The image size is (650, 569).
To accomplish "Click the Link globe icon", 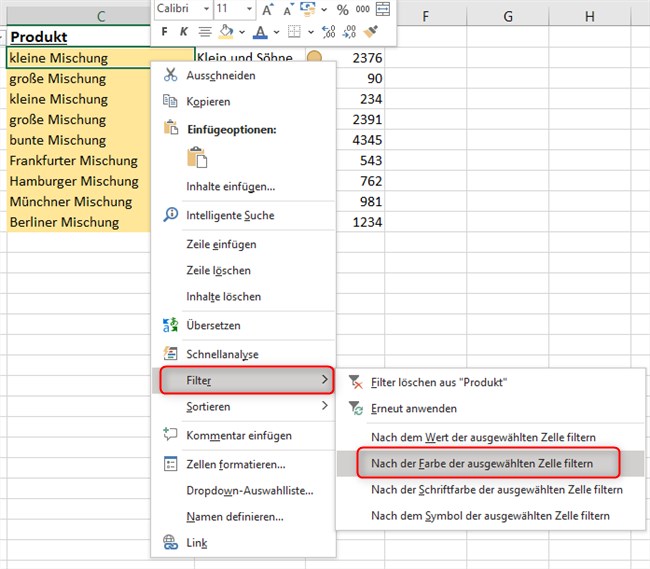I will pos(170,542).
